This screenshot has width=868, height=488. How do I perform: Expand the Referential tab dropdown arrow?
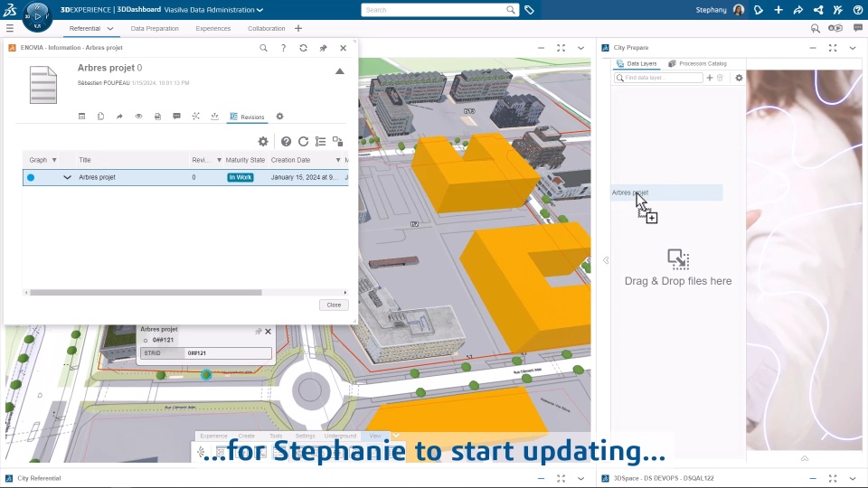point(110,29)
